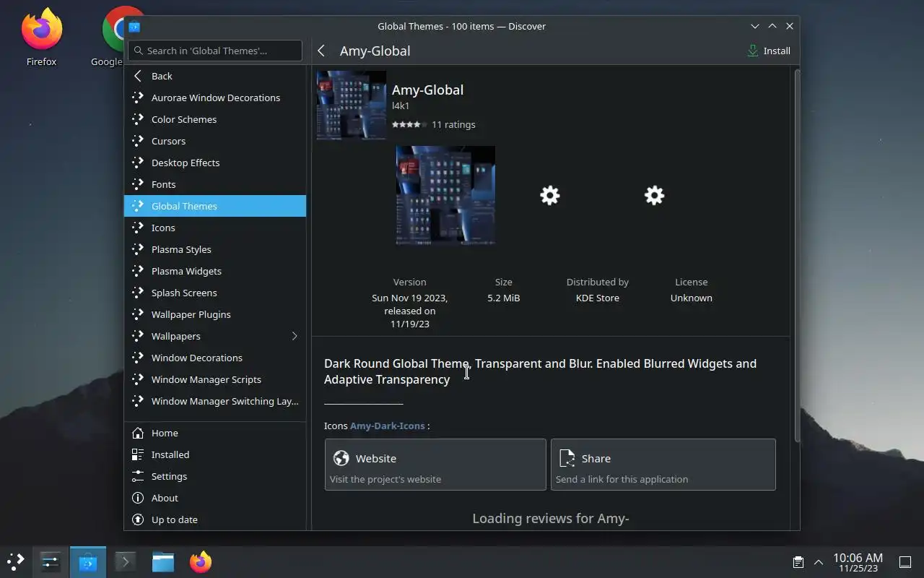This screenshot has width=924, height=578.
Task: Open the Installed apps list icon
Action: (x=138, y=454)
